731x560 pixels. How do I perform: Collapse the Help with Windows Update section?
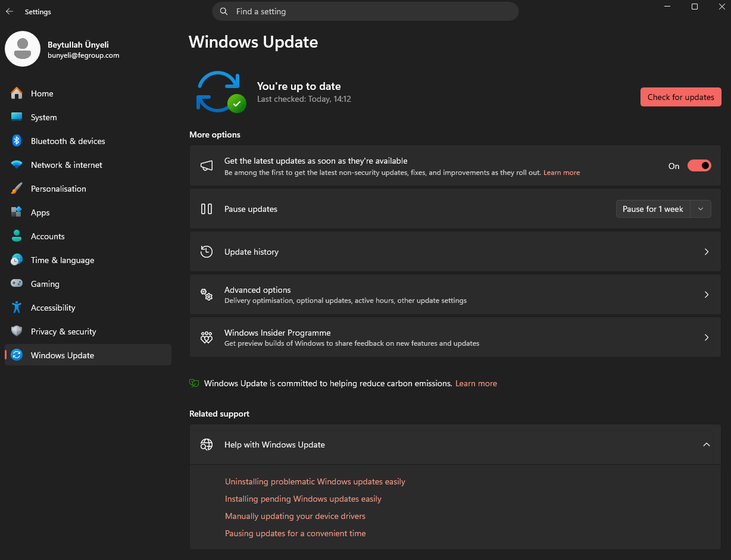(707, 445)
